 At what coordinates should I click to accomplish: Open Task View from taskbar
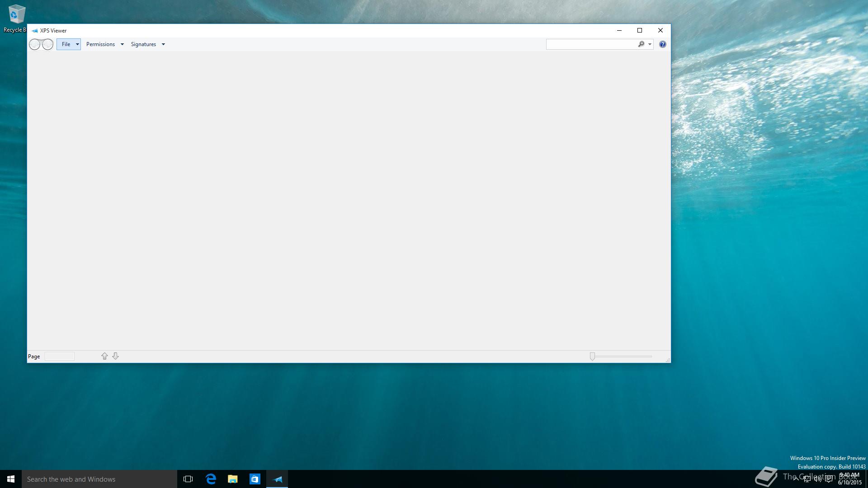click(x=188, y=479)
